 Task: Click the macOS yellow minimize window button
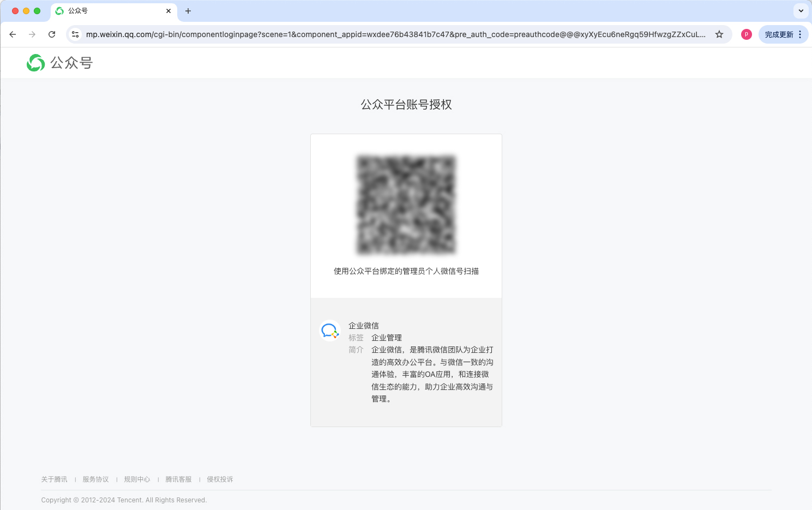tap(26, 11)
